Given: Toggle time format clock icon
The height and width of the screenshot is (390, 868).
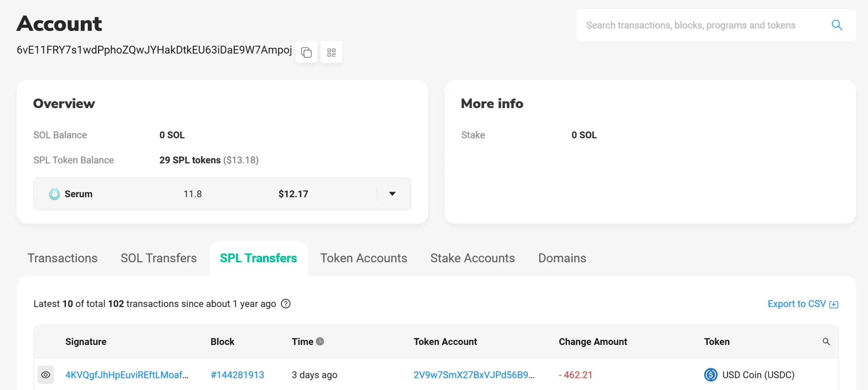Looking at the screenshot, I should (320, 342).
